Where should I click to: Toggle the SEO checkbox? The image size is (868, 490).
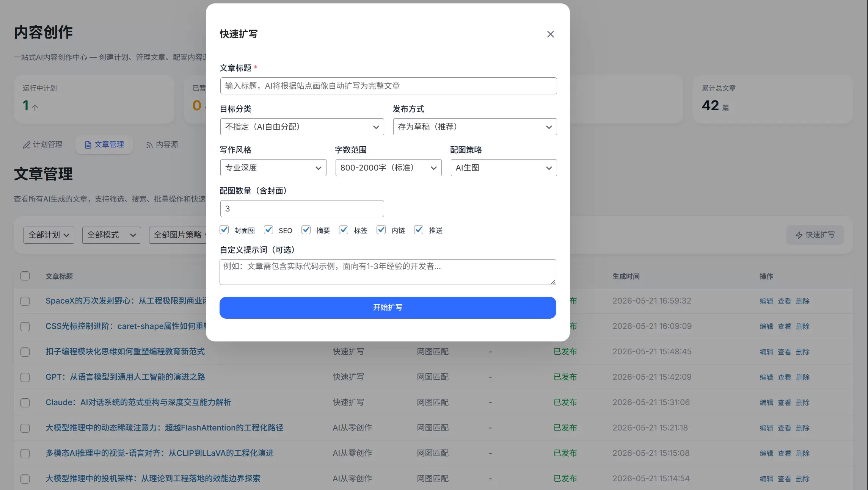click(x=268, y=230)
